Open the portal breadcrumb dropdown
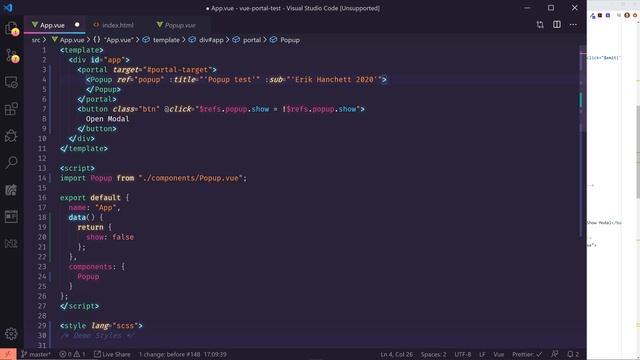 pos(247,40)
